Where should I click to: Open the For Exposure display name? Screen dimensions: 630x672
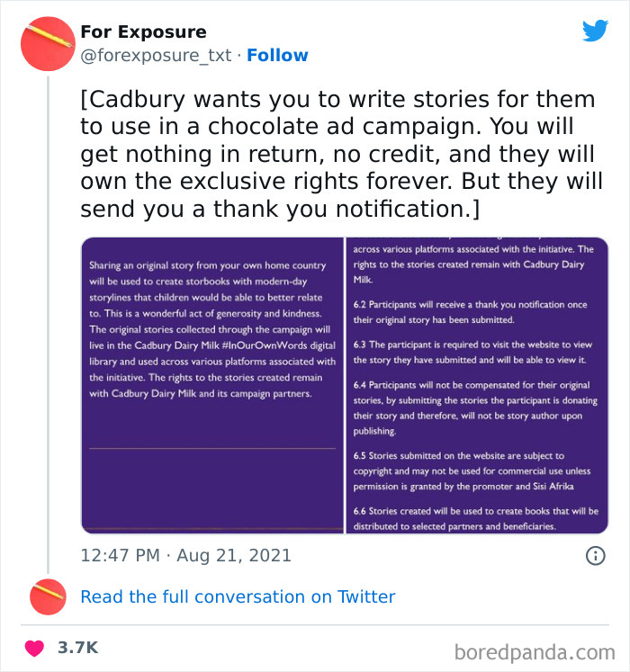click(144, 31)
